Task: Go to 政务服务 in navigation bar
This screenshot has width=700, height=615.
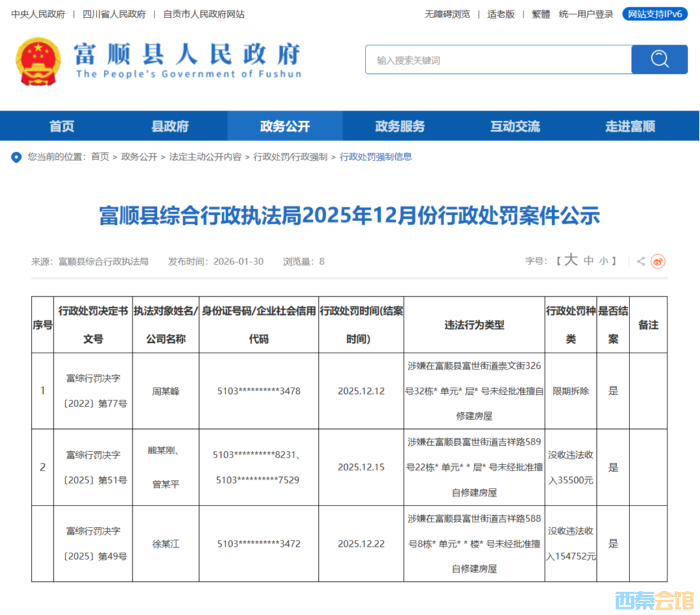Action: pyautogui.click(x=400, y=126)
